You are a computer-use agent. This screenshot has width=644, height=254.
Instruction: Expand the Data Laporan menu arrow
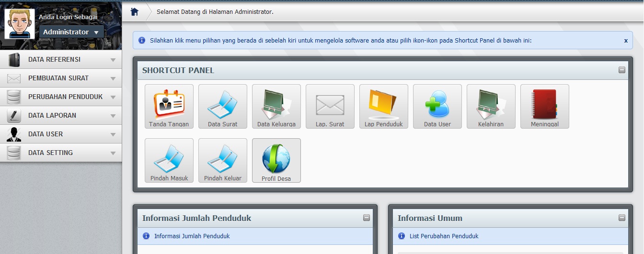113,116
